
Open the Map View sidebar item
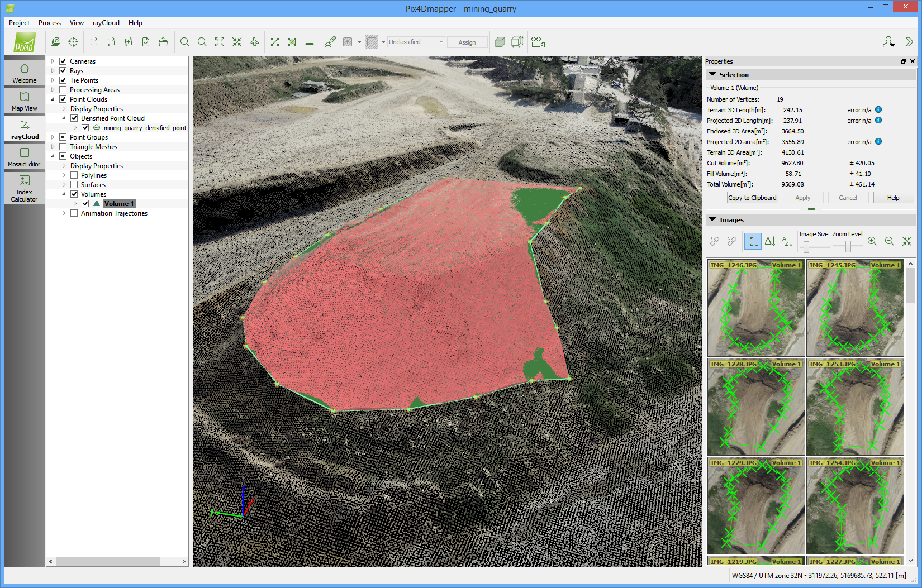tap(25, 101)
